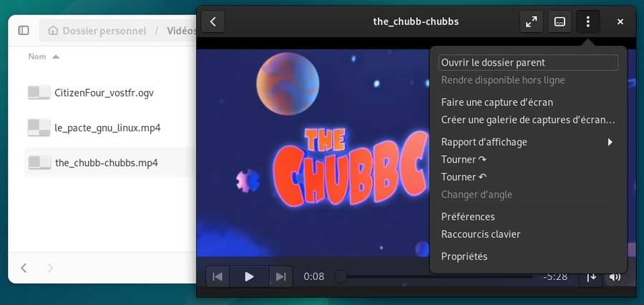
Task: Click the the_chubb-chubbs window title
Action: (416, 21)
